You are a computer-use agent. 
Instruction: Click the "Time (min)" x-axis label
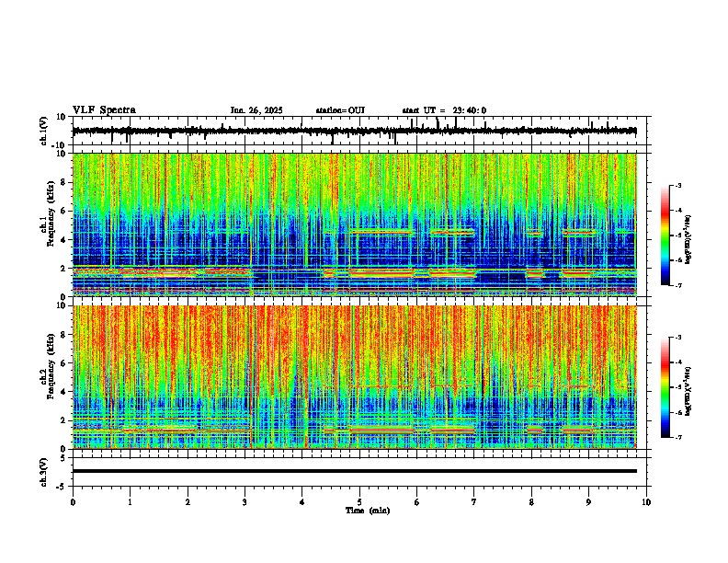[368, 511]
